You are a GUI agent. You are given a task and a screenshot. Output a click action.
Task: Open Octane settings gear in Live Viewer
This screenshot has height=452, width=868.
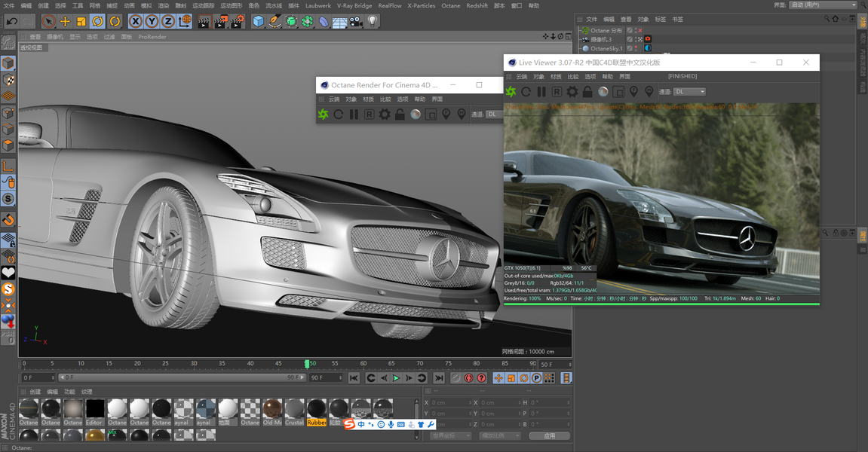tap(572, 92)
